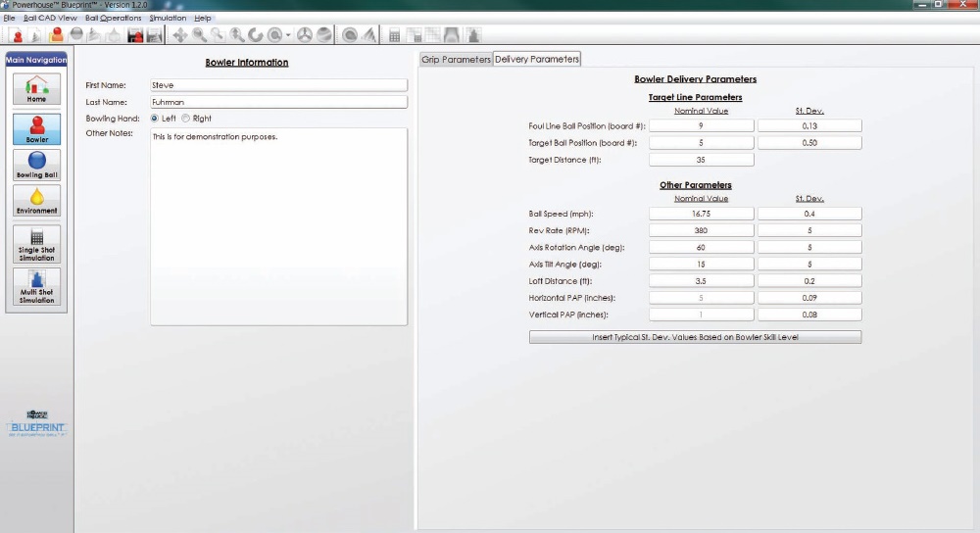Click into the Other Notes text area

tap(278, 225)
